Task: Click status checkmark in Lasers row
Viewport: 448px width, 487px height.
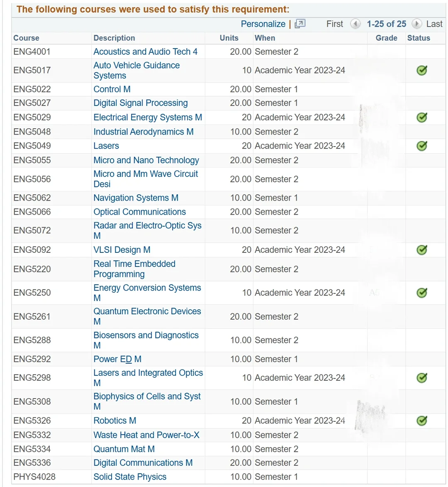Action: 421,146
